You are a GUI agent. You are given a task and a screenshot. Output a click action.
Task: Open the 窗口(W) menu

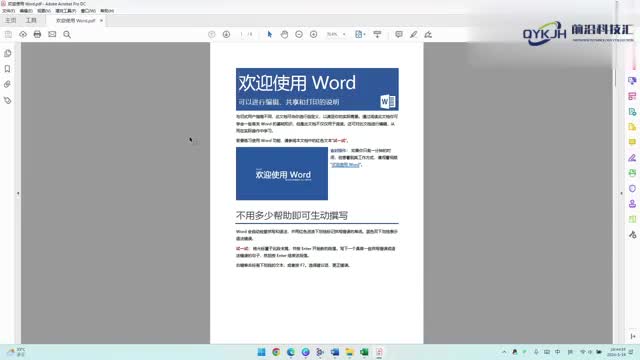click(x=88, y=11)
